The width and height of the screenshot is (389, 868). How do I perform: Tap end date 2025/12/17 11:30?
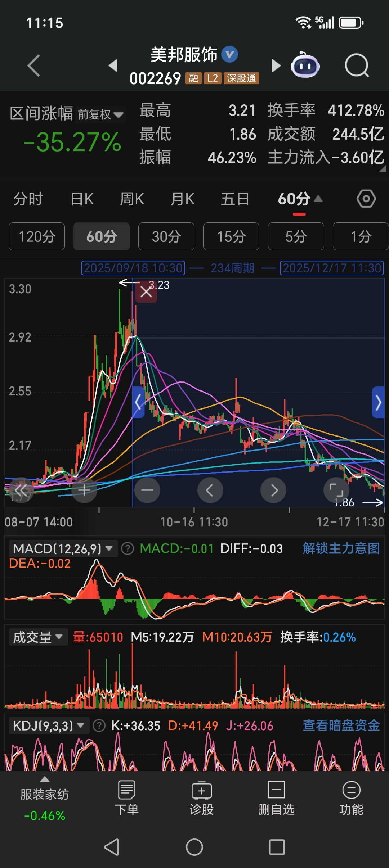click(x=332, y=268)
